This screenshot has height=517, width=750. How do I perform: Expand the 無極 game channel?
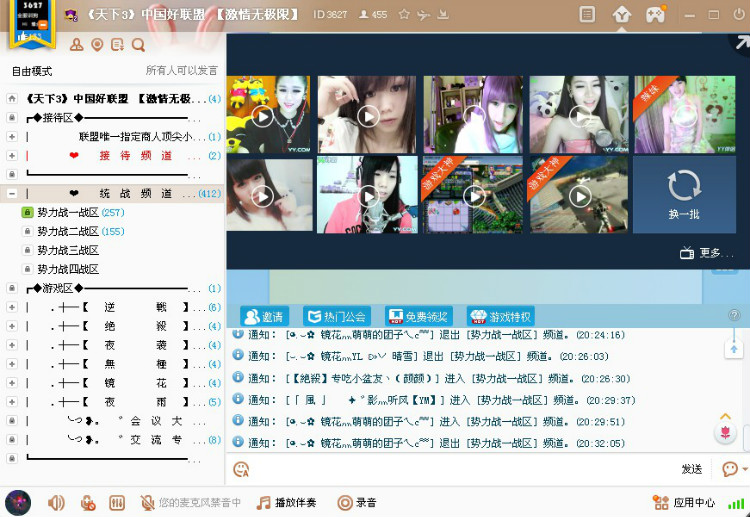[12, 364]
